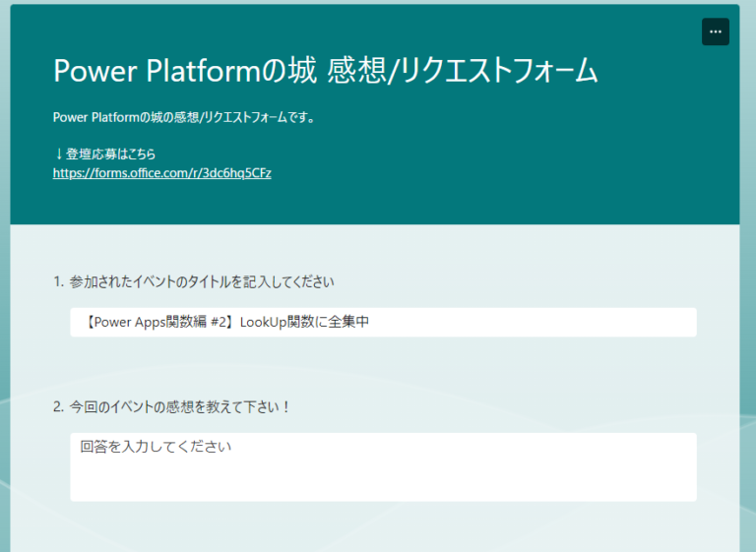Click the event feedback answer text box
756x552 pixels.
point(383,466)
